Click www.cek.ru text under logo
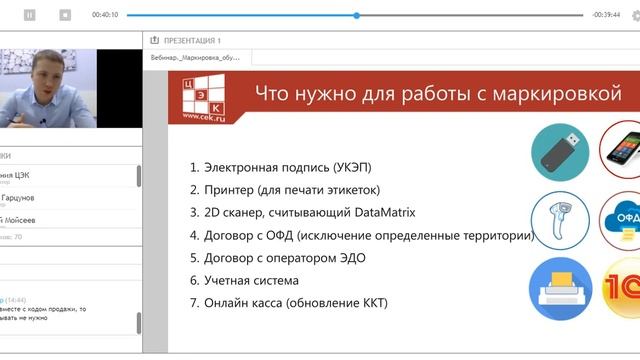 (x=204, y=117)
